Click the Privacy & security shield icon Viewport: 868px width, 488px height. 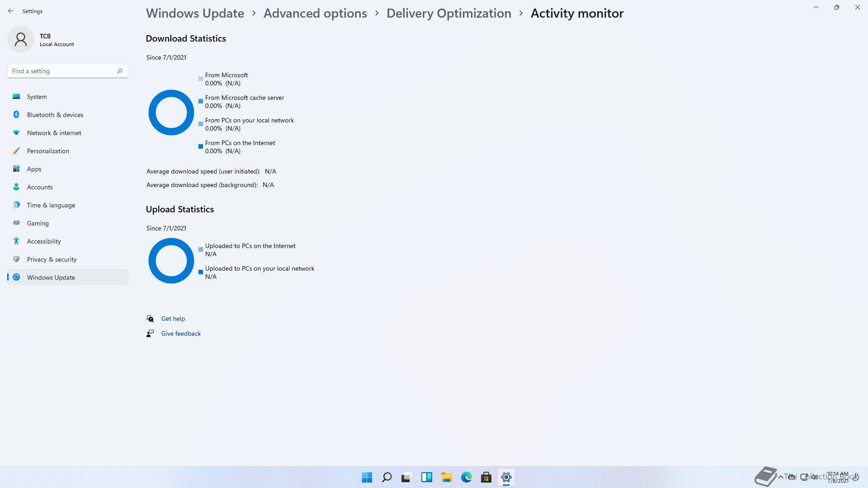coord(16,259)
